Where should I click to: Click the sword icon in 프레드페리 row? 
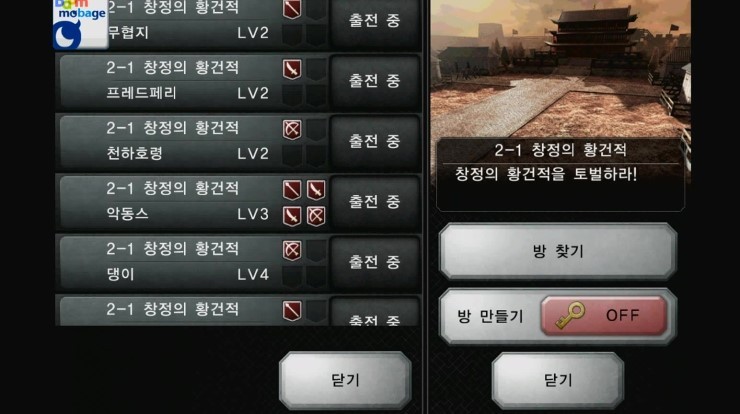[292, 69]
